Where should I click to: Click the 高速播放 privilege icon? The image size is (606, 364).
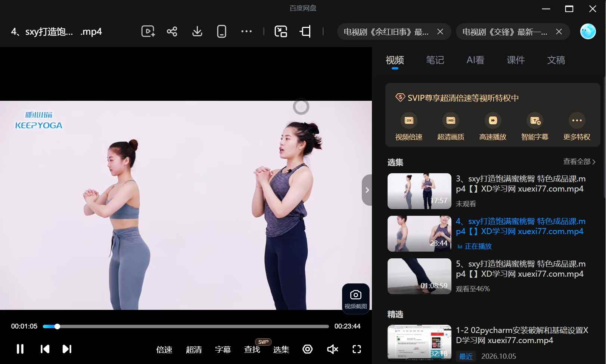point(493,121)
